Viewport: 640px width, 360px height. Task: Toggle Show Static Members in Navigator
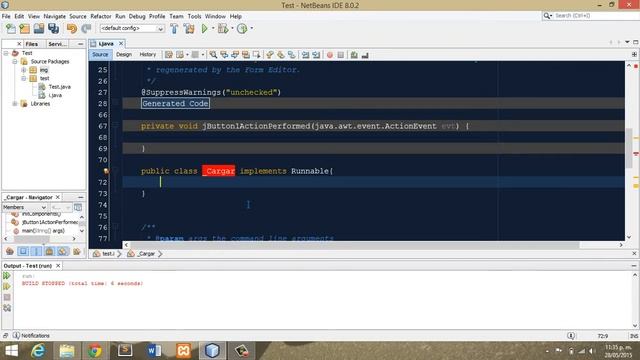pos(36,251)
